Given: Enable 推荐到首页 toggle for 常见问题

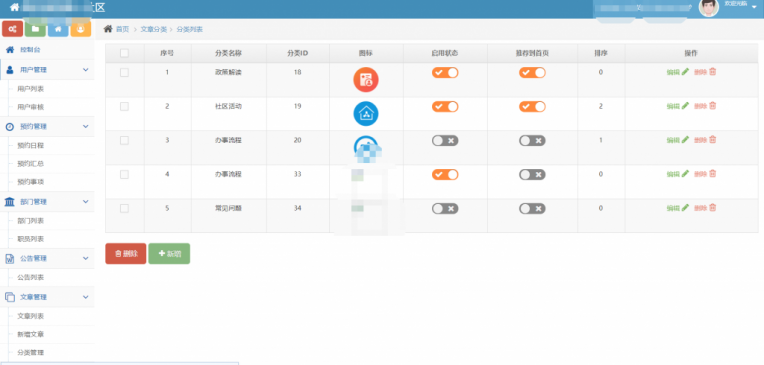Looking at the screenshot, I should click(x=532, y=209).
